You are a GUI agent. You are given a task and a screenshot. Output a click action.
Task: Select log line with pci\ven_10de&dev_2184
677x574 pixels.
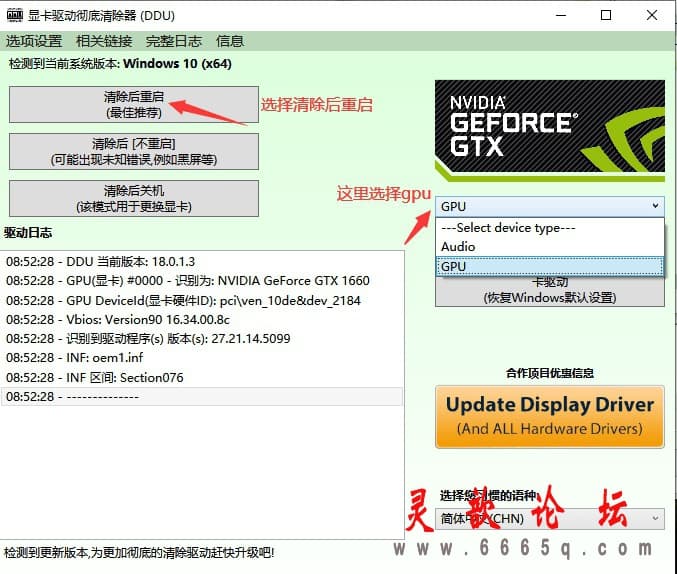(x=202, y=300)
